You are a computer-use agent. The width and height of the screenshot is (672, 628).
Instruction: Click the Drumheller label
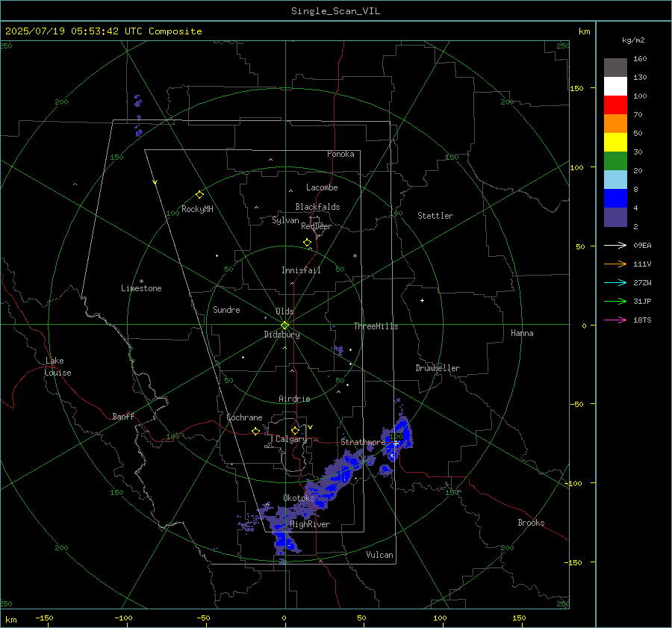tap(438, 368)
